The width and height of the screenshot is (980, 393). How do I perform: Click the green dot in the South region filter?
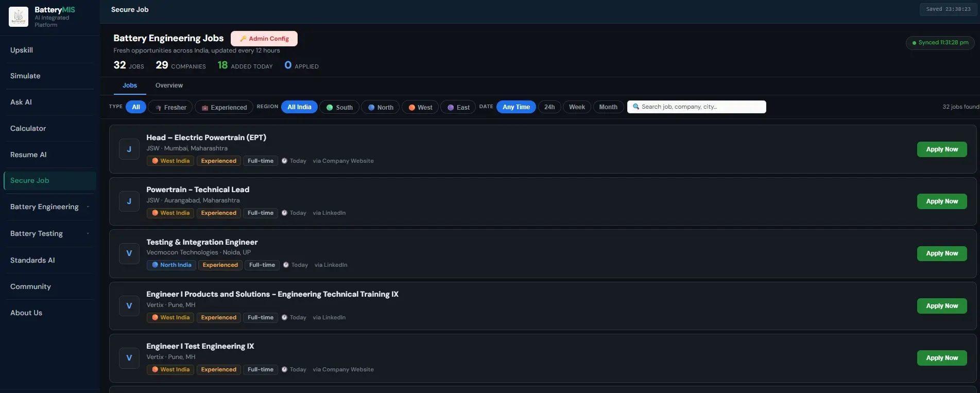coord(330,108)
